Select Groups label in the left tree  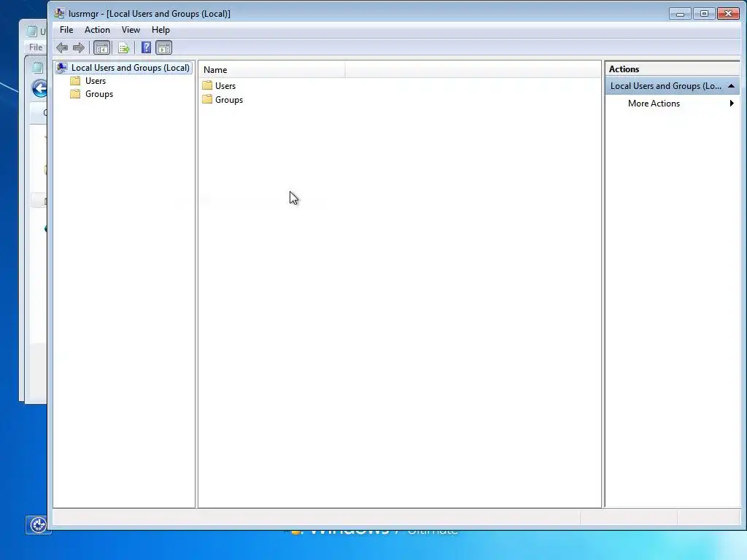pyautogui.click(x=99, y=94)
